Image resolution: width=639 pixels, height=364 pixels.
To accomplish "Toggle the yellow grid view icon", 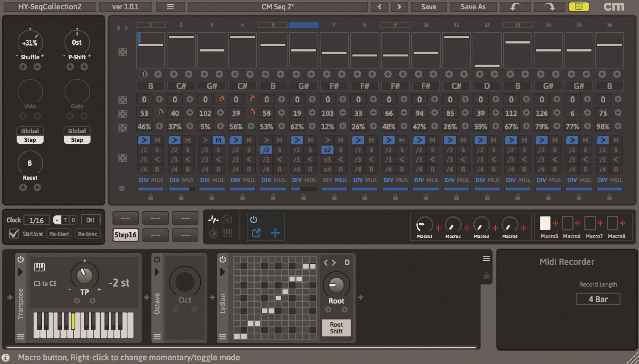I will point(579,7).
